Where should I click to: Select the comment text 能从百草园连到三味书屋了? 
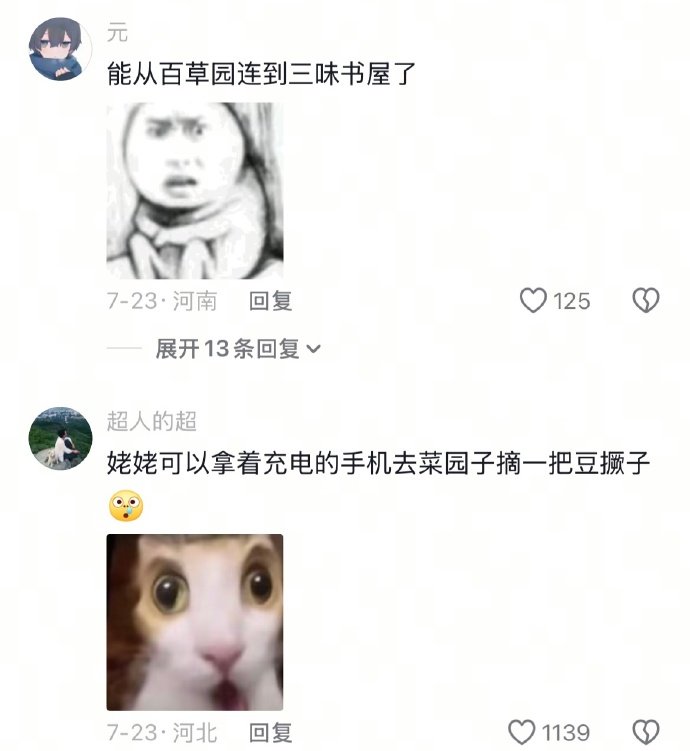point(261,74)
